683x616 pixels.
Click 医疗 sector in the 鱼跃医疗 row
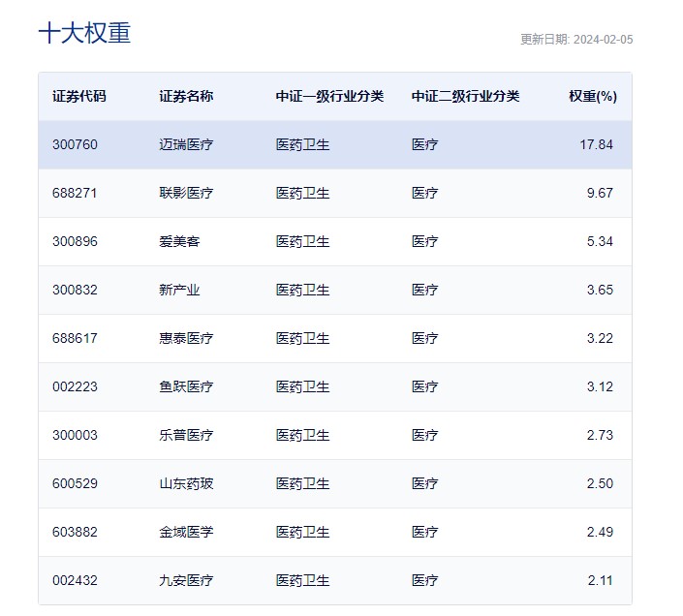(x=424, y=386)
